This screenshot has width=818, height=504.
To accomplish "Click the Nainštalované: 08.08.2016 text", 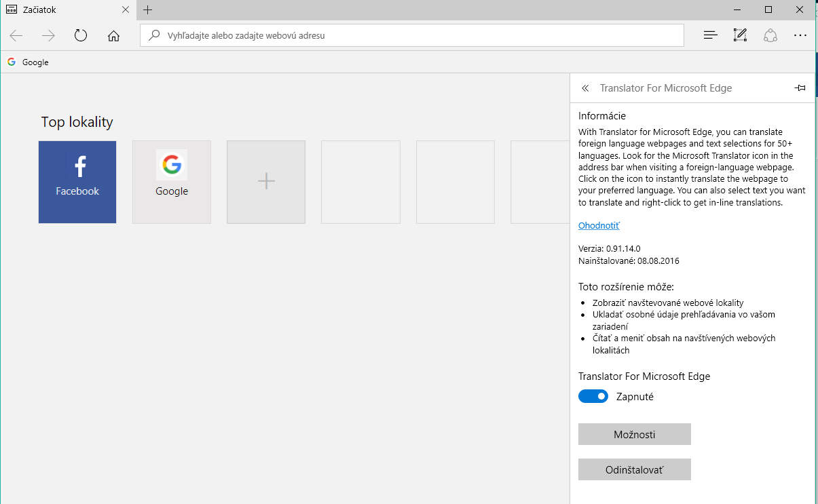I will 629,260.
